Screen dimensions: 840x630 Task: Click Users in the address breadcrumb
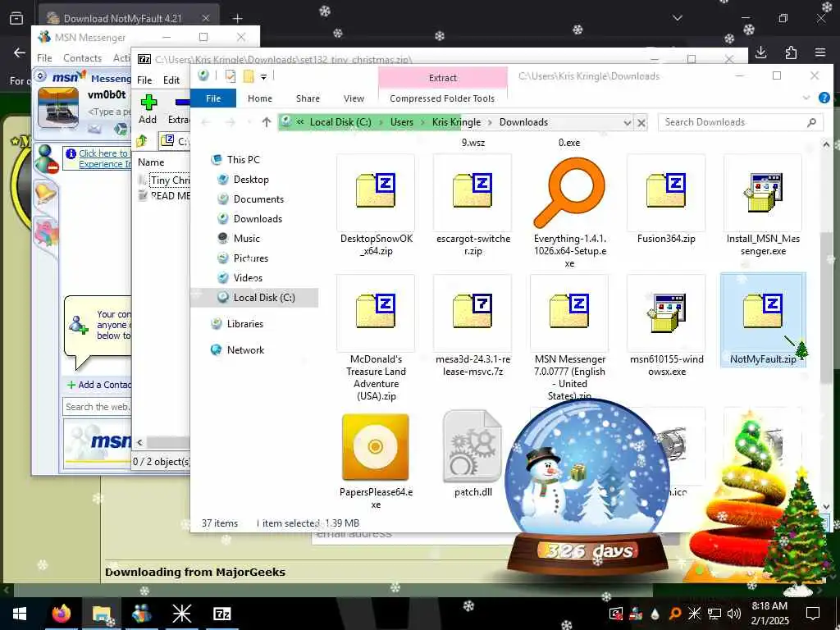click(402, 122)
